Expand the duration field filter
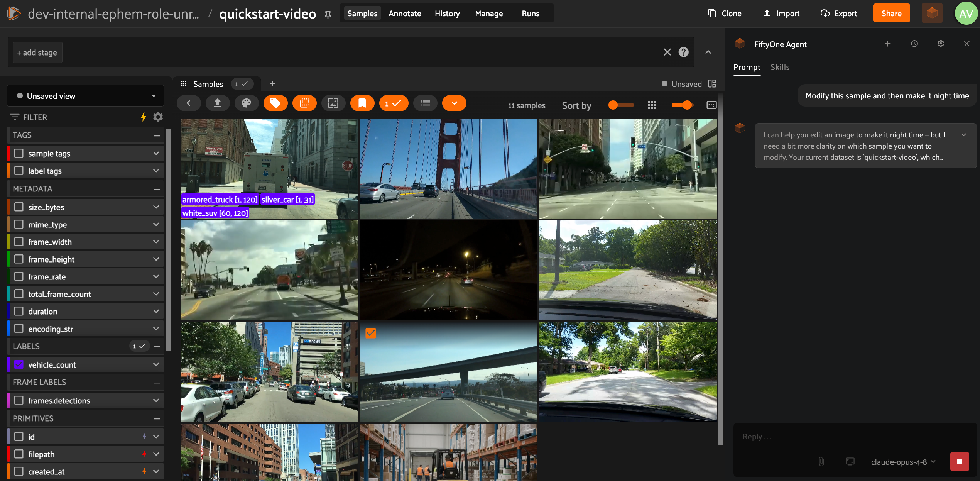The image size is (980, 481). click(156, 312)
